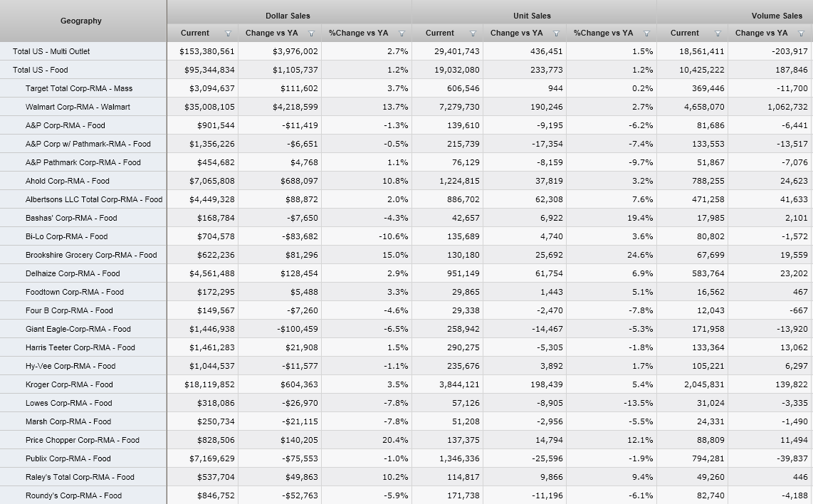This screenshot has width=813, height=504.
Task: Select Walmart Corp-RMA - Walmart row label
Action: [x=78, y=107]
